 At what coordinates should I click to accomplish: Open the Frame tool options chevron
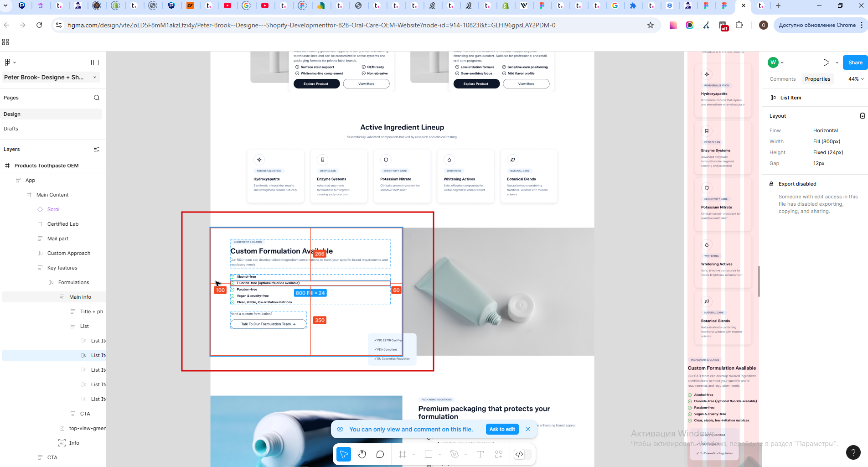(x=413, y=454)
